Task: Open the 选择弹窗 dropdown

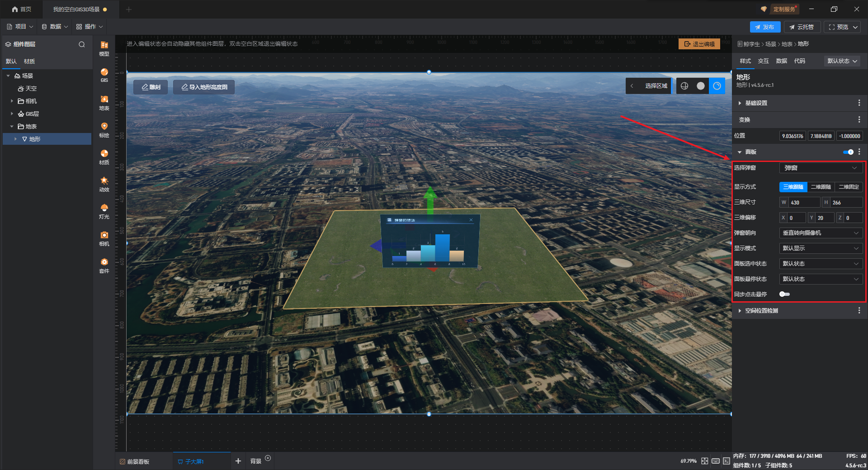Action: (821, 168)
